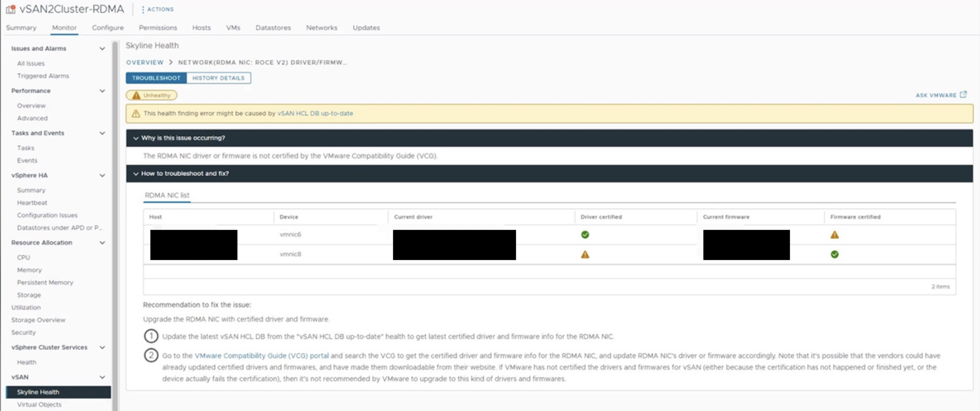Open Events in sidebar
The height and width of the screenshot is (411, 980).
point(27,161)
